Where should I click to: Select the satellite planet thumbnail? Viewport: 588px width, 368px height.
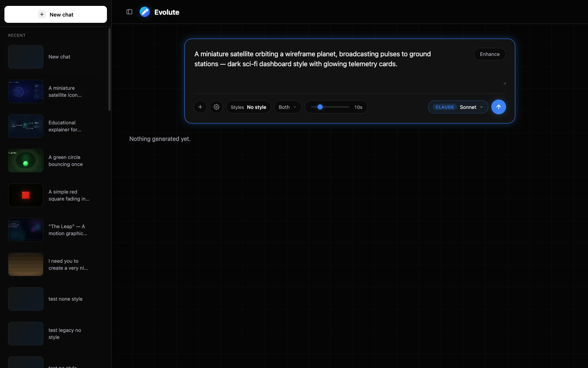(26, 91)
